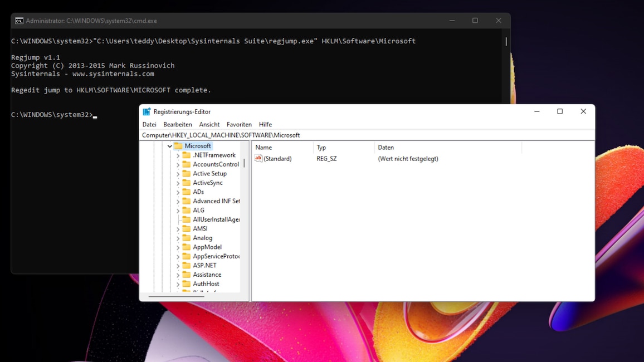Select the AppModel folder icon
Image resolution: width=644 pixels, height=362 pixels.
point(187,247)
